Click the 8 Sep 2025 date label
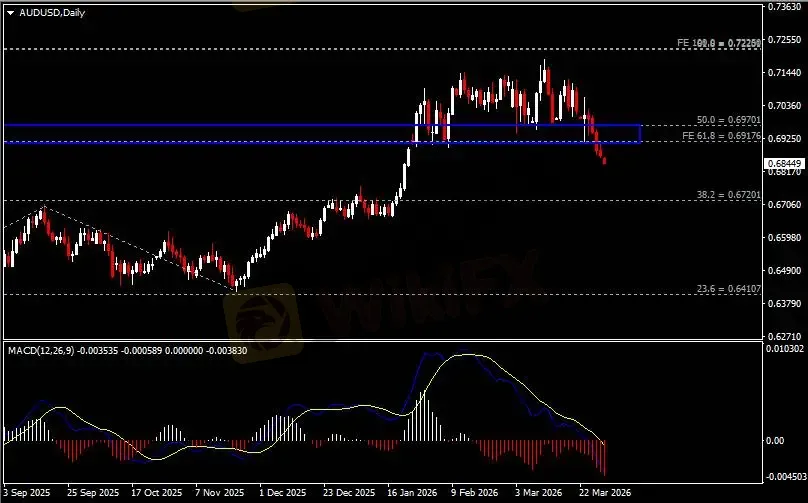 pos(28,493)
